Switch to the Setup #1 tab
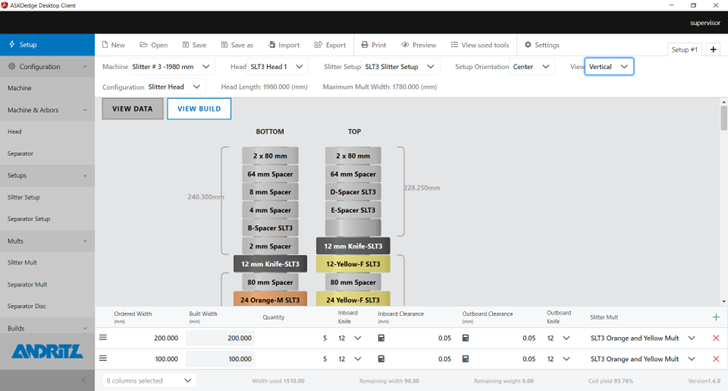Screen dimensions: 728x391 (x=684, y=49)
